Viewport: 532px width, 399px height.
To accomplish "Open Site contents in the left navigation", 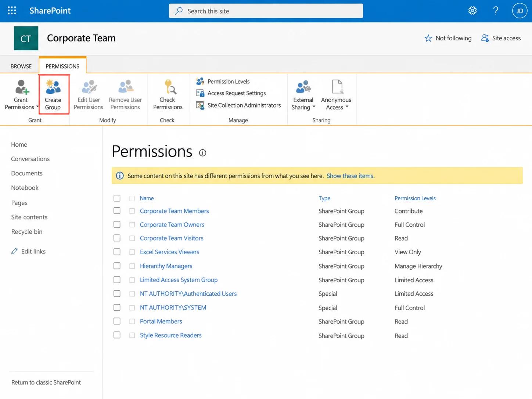I will click(29, 217).
